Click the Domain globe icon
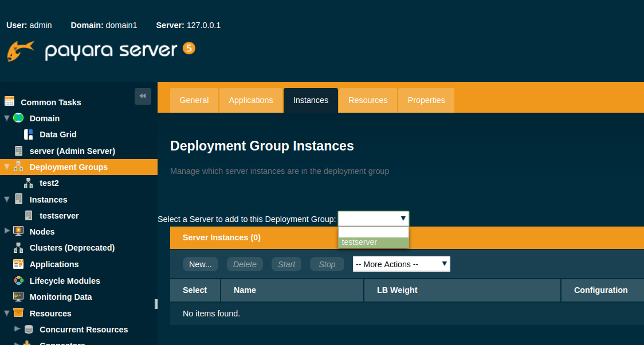Screen dimensions: 644x345 point(18,118)
